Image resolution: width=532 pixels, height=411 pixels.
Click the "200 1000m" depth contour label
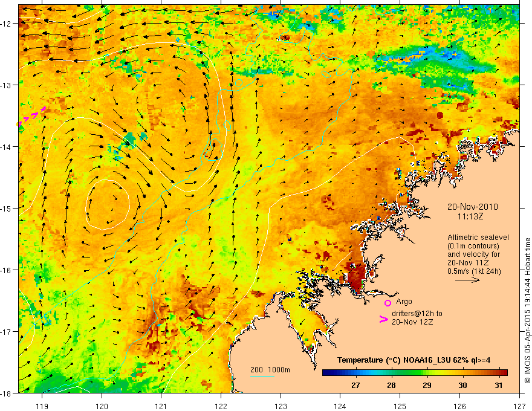270,370
